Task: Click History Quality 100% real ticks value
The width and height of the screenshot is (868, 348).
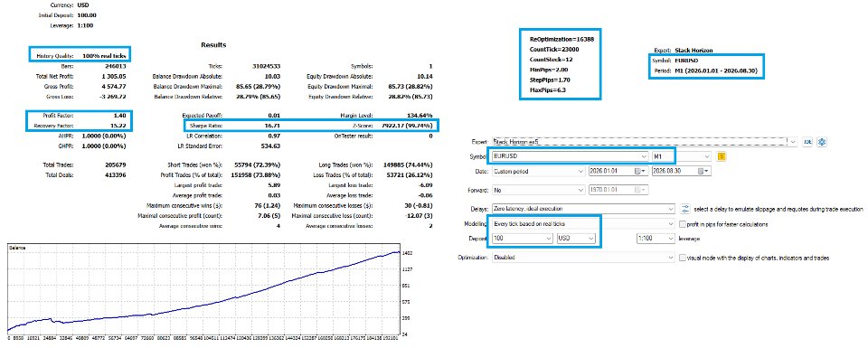Action: [105, 56]
